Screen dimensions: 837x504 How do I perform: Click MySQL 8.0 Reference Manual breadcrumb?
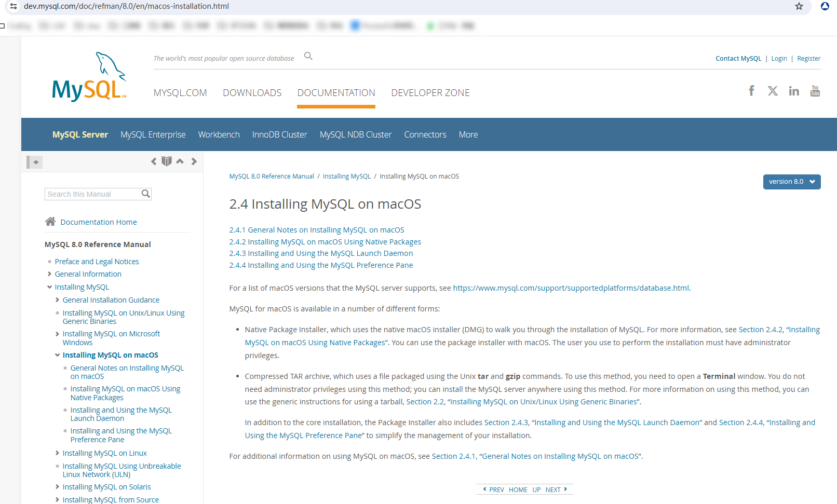(x=272, y=176)
